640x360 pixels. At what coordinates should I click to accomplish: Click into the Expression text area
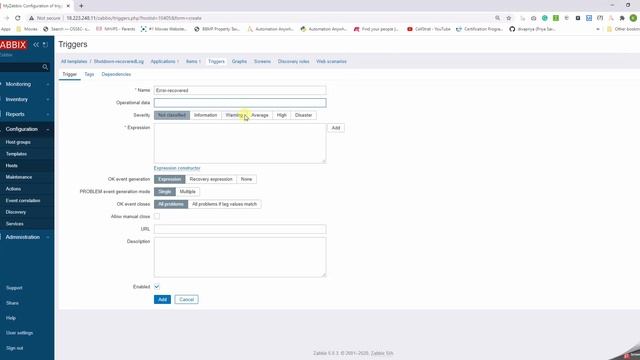(240, 143)
